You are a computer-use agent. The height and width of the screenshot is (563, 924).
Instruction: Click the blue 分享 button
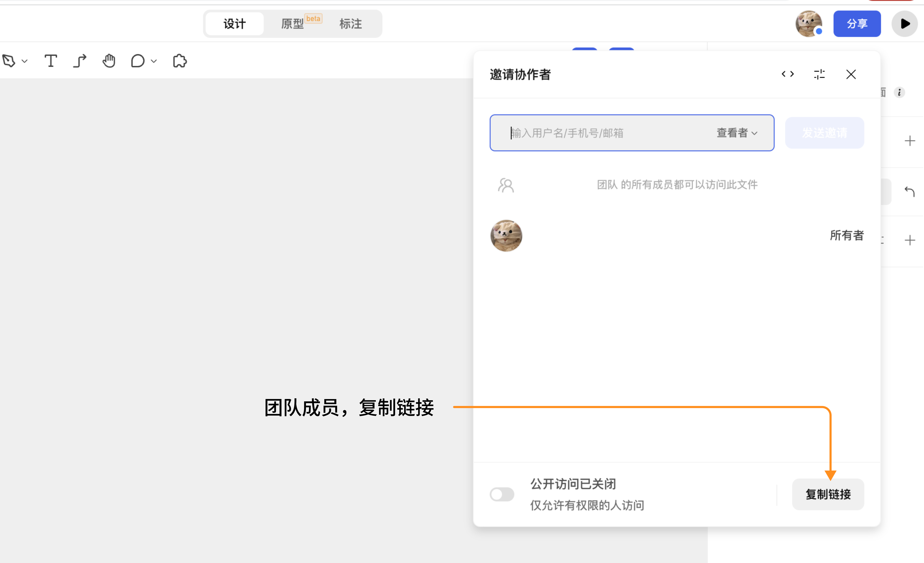pos(857,24)
